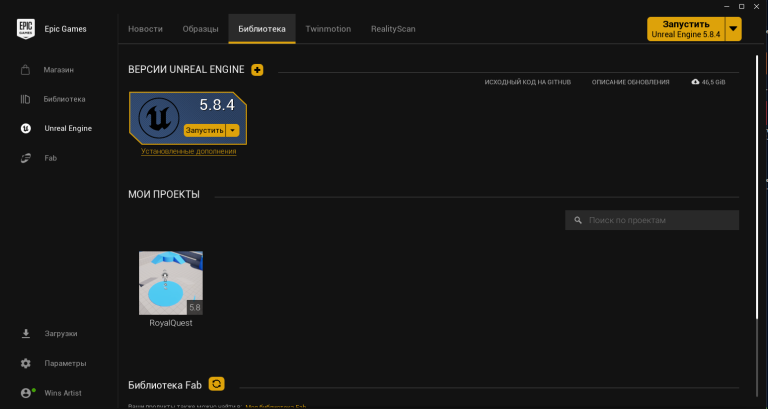Click the Библиотека Fab heading
The image size is (768, 409).
pyautogui.click(x=165, y=385)
